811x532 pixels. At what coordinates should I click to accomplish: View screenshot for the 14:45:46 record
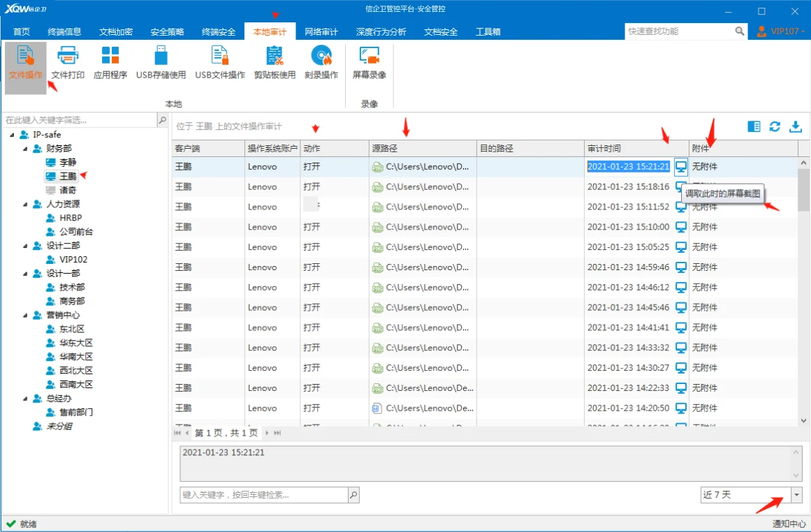click(x=681, y=308)
